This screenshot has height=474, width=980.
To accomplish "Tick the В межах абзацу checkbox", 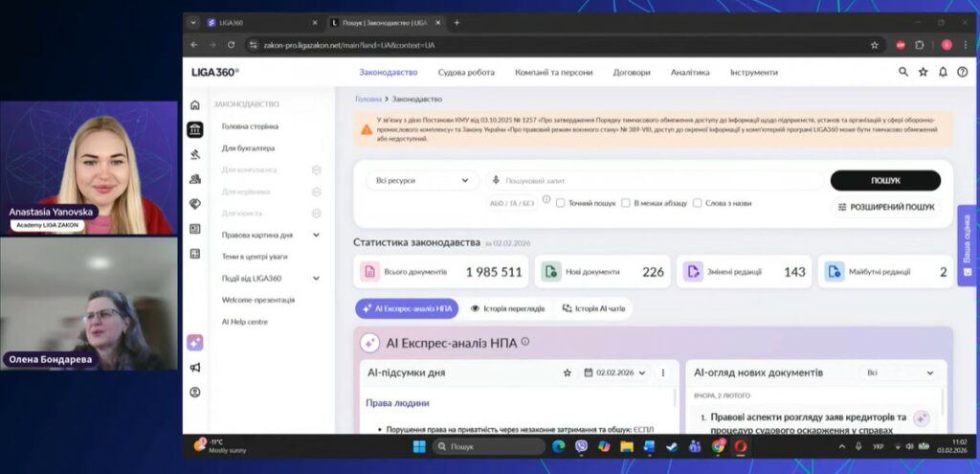I will coord(626,203).
